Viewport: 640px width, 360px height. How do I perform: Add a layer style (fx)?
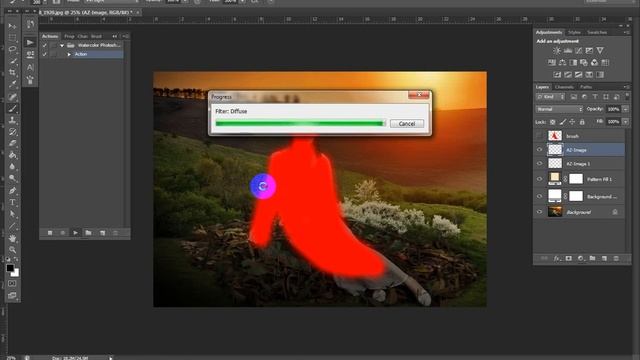pos(557,258)
